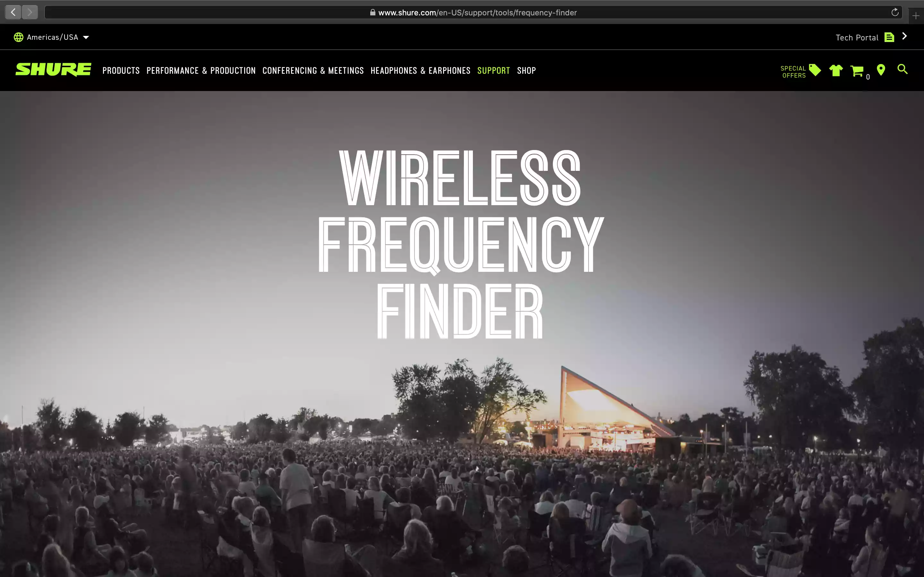The height and width of the screenshot is (577, 924).
Task: Click the globe region icon
Action: (x=18, y=37)
